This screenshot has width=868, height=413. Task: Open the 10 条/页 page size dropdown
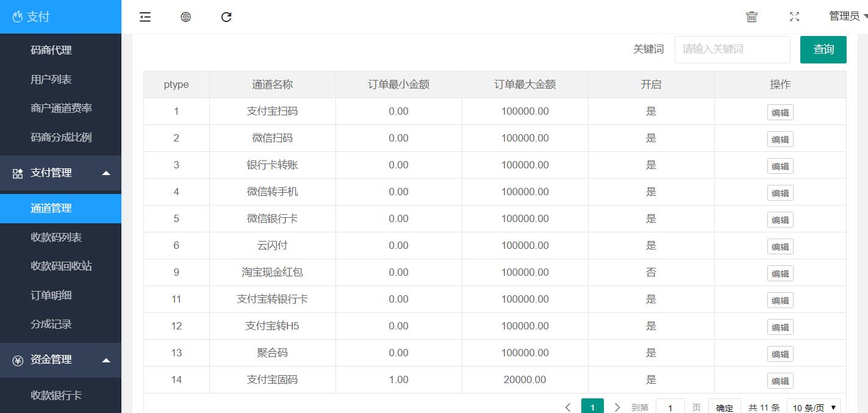pyautogui.click(x=814, y=407)
